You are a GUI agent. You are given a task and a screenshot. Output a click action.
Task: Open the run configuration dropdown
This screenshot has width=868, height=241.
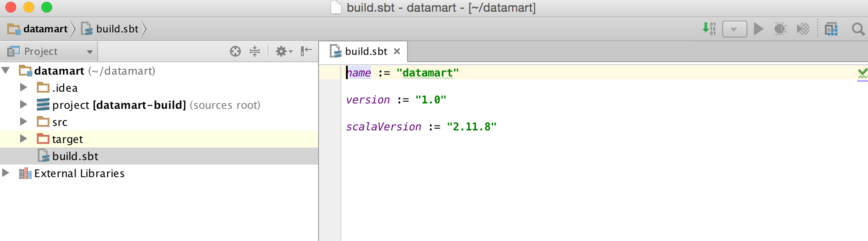coord(734,29)
